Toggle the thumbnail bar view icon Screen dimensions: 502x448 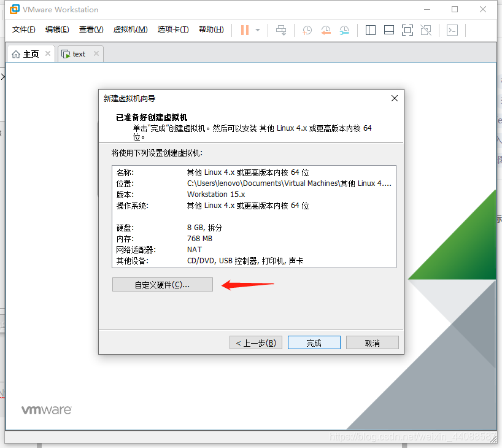click(389, 30)
